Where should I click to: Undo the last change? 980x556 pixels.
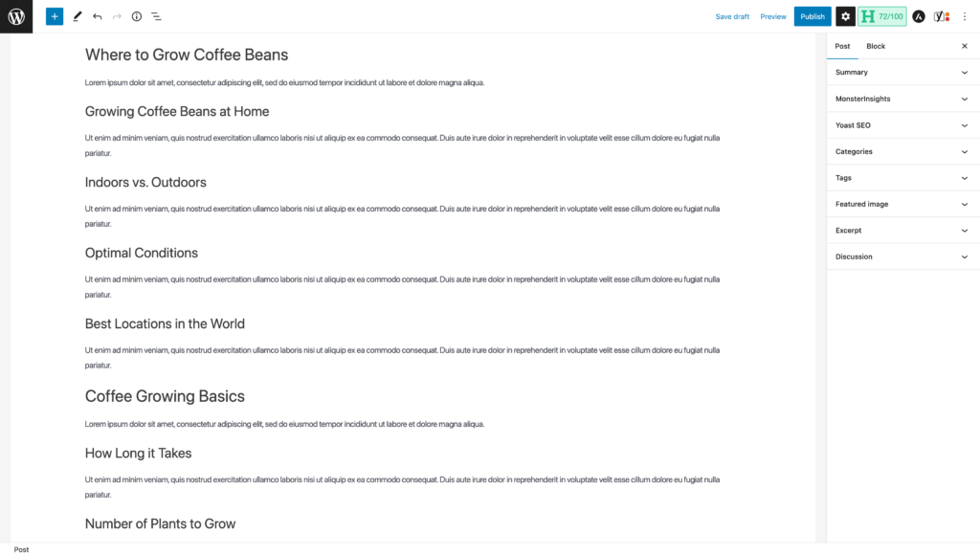coord(97,16)
